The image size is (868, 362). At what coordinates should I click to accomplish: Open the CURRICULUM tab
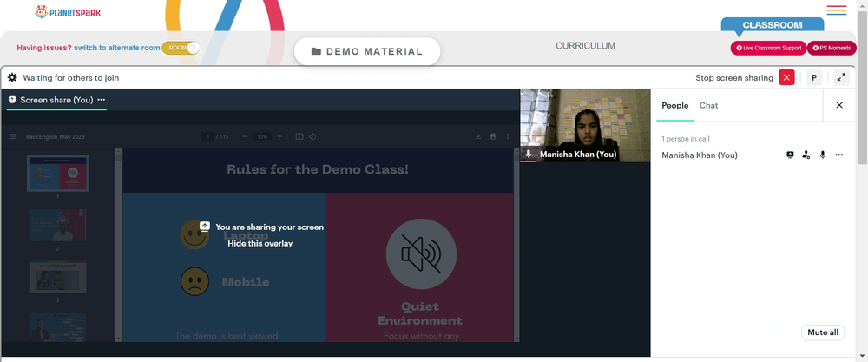point(585,46)
